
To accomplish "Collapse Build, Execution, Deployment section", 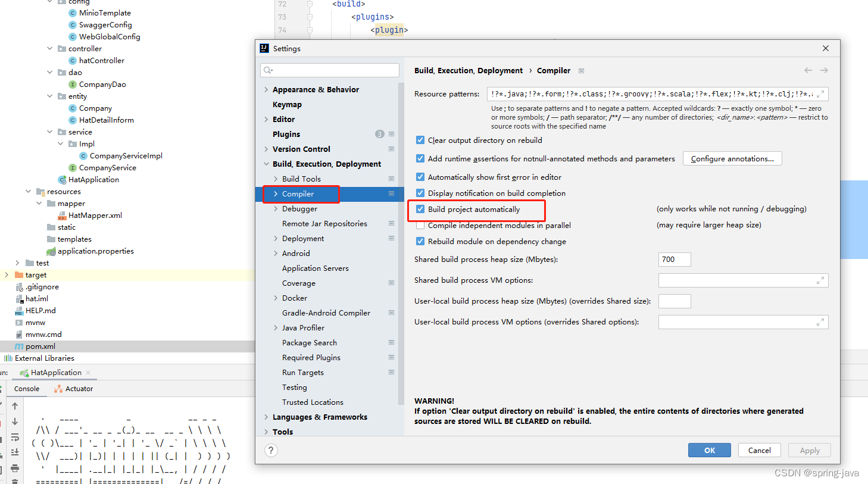I will [266, 164].
